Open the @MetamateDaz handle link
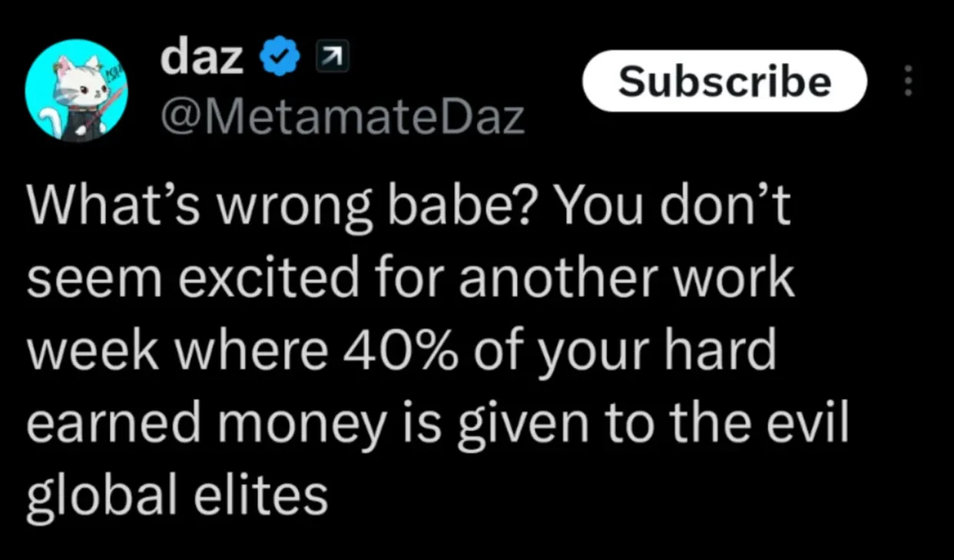The width and height of the screenshot is (954, 560). click(x=343, y=118)
